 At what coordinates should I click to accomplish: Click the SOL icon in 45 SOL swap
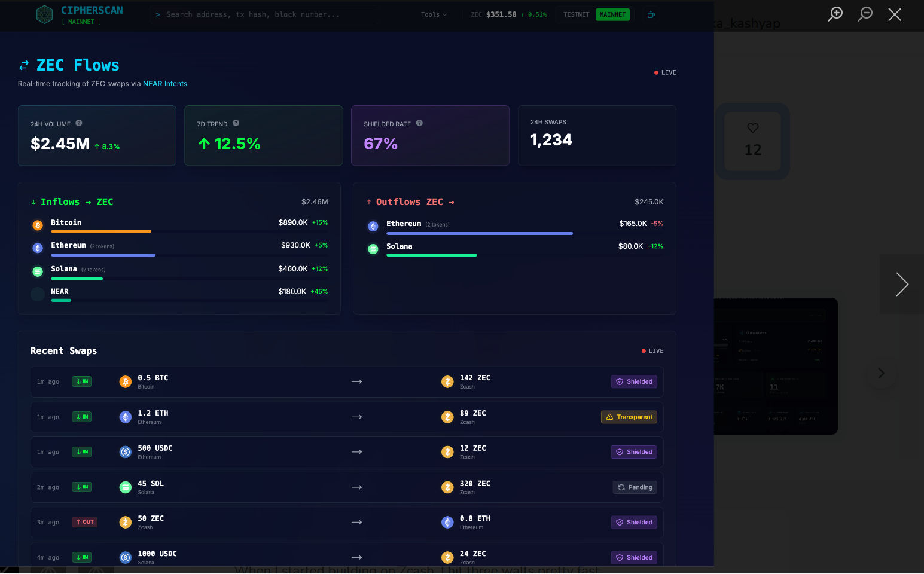point(126,487)
